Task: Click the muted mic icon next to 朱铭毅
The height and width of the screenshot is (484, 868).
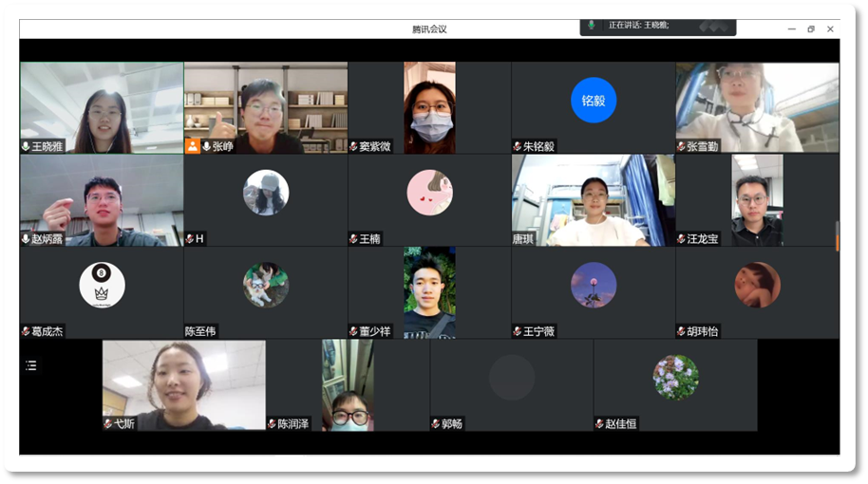Action: click(518, 146)
